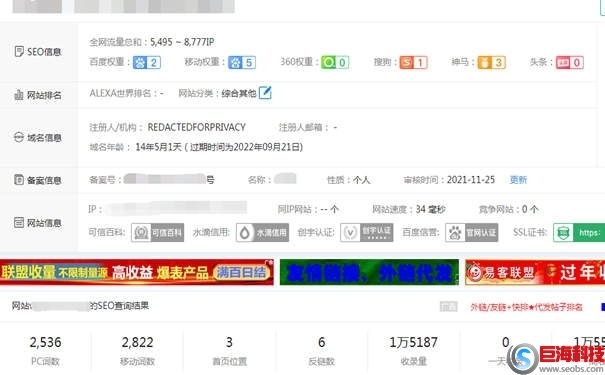Click the 网站速度 34 毫秒 value
The image size is (605, 375).
click(x=431, y=209)
